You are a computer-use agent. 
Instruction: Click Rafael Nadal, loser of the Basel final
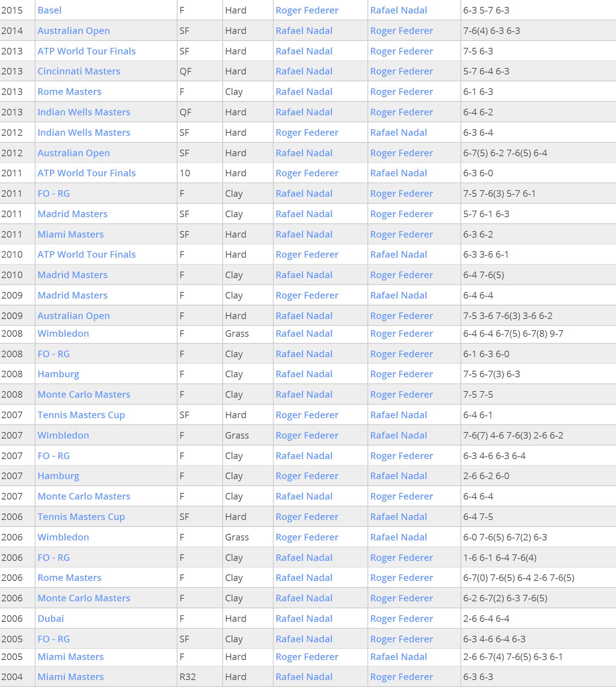399,10
